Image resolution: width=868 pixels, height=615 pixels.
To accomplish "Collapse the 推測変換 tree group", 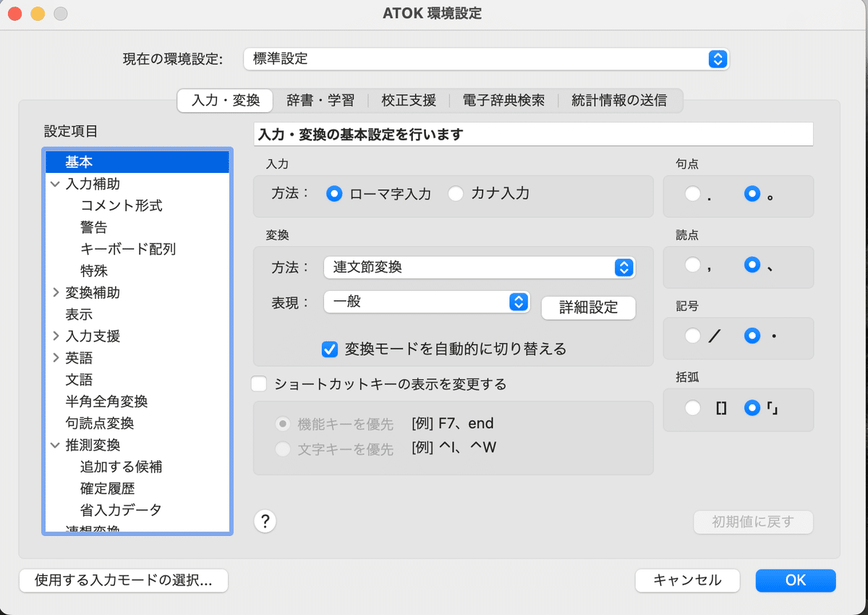I will (55, 445).
